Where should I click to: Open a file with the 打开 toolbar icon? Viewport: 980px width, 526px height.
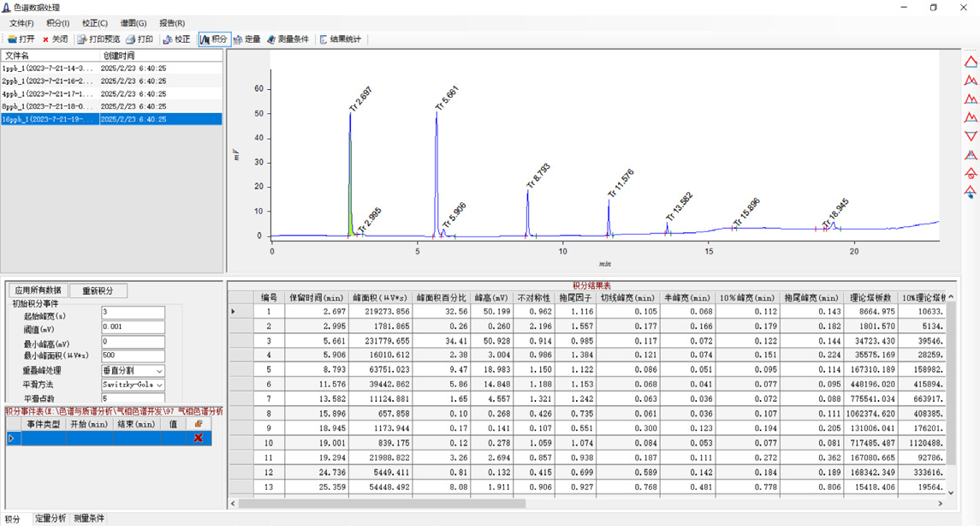point(21,39)
